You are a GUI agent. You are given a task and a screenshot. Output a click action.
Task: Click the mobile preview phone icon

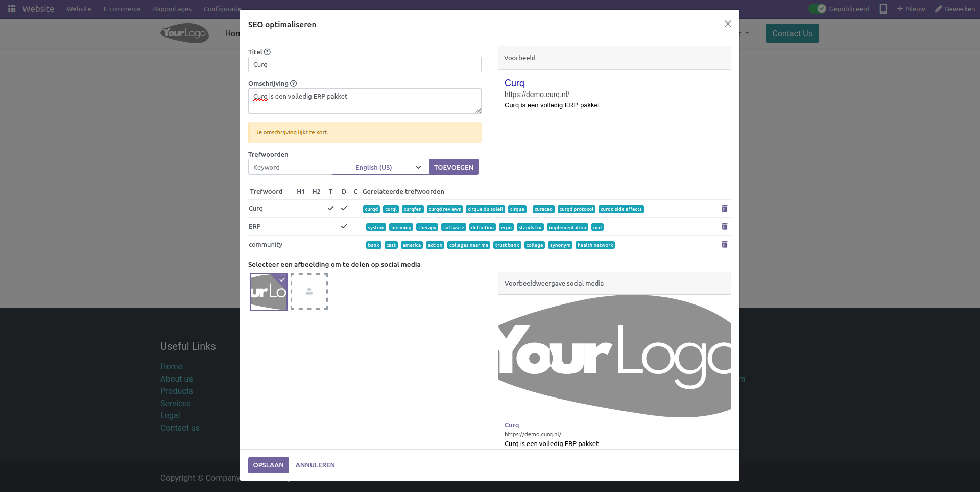click(883, 9)
